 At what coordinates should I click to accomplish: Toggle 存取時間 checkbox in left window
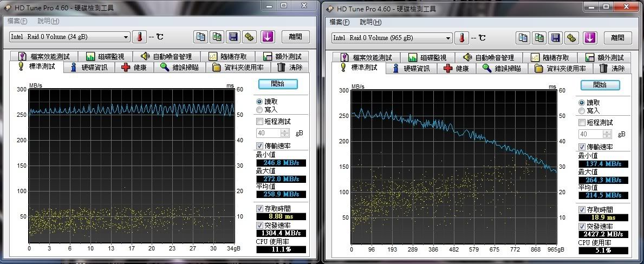click(259, 209)
